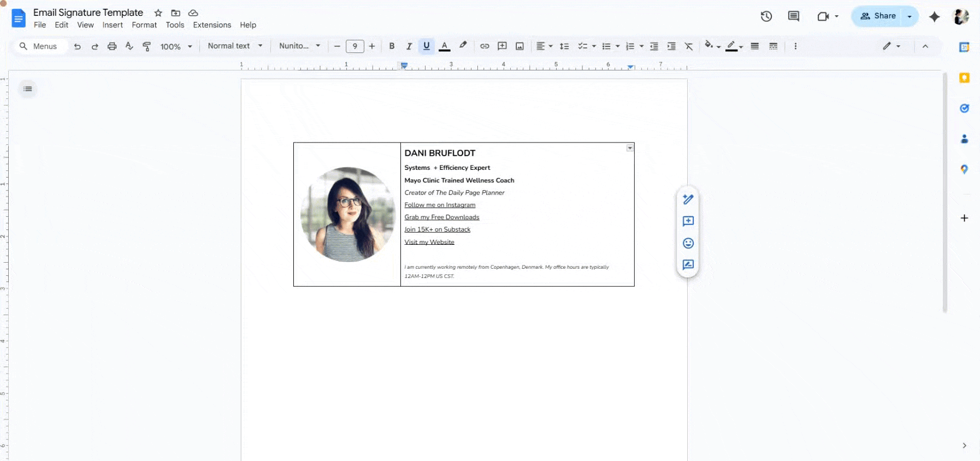Increase indent of paragraph
The width and height of the screenshot is (980, 461).
coord(671,46)
